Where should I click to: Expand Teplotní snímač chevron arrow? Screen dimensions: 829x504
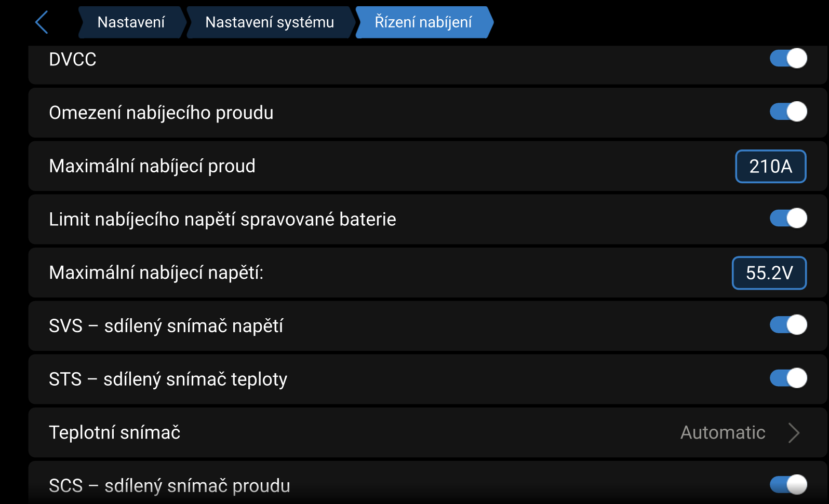[793, 432]
